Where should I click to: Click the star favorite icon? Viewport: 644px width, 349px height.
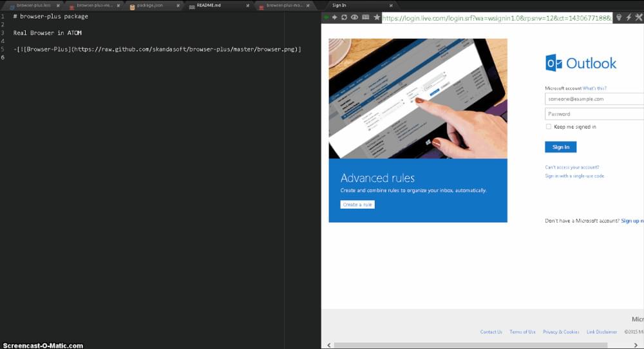(x=377, y=17)
